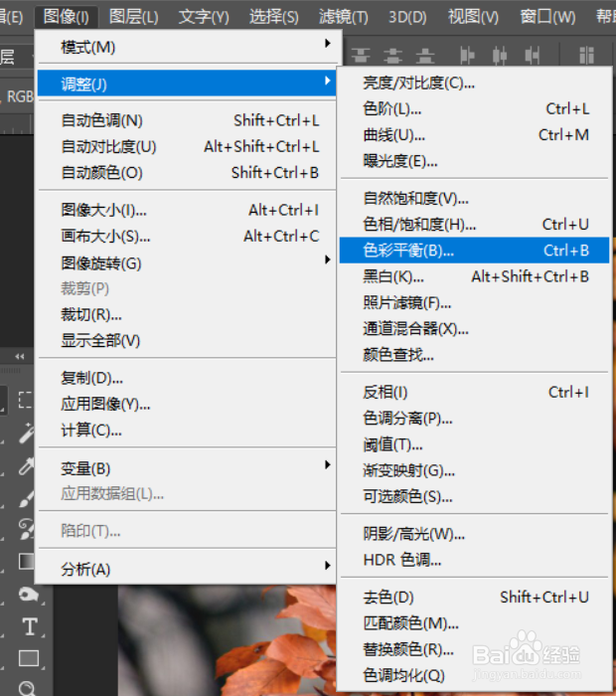The width and height of the screenshot is (616, 696).
Task: Open 画布大小(S) dialog
Action: [x=188, y=237]
